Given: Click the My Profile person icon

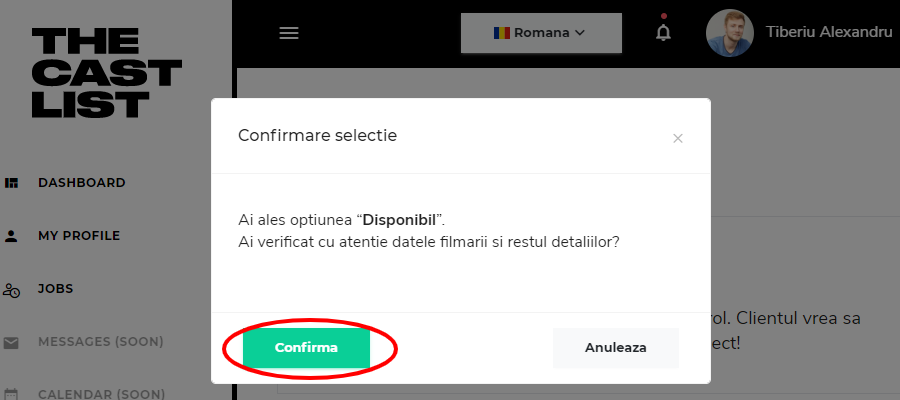Looking at the screenshot, I should (12, 237).
